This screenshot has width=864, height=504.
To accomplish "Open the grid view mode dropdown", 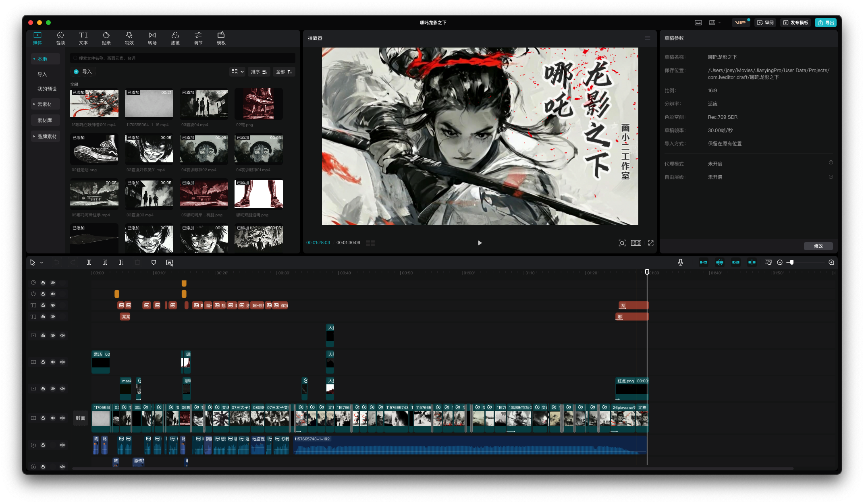I will pos(237,72).
